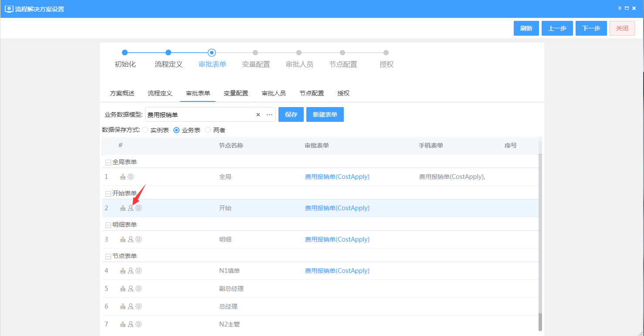The height and width of the screenshot is (336, 644).
Task: Click the stamp icon in the N2主管 row
Action: [x=123, y=324]
